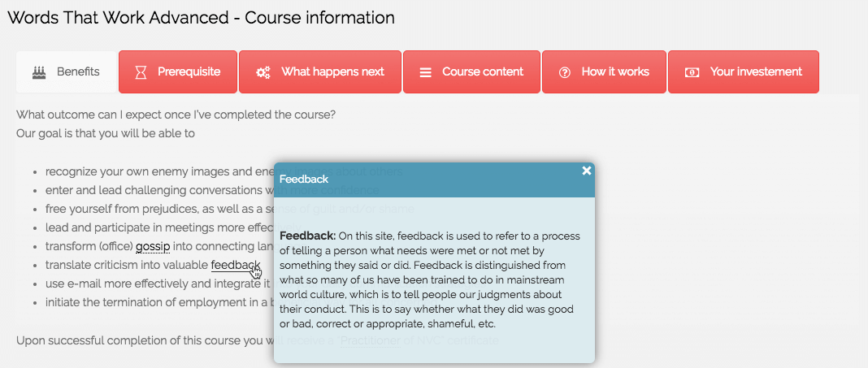868x368 pixels.
Task: Click the list bars icon beside Course content
Action: coord(425,72)
